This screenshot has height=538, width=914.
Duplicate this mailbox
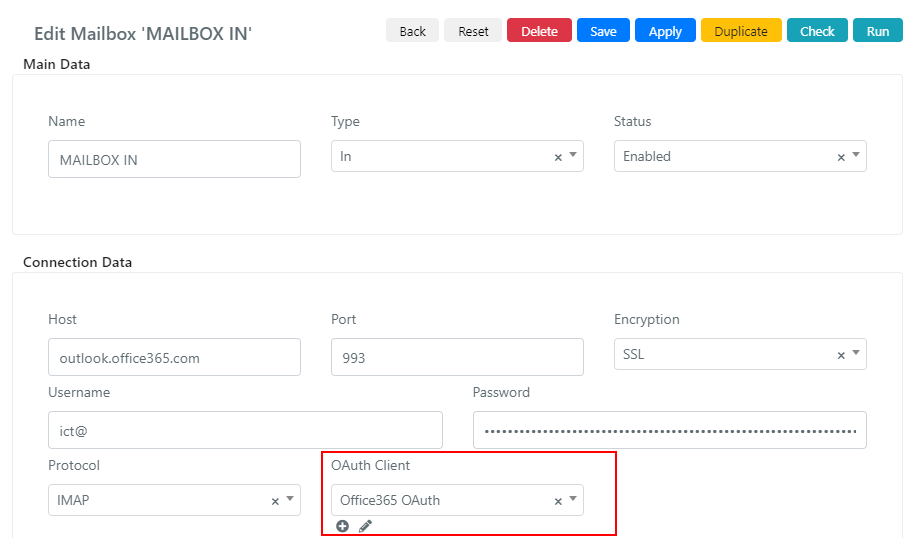[741, 31]
